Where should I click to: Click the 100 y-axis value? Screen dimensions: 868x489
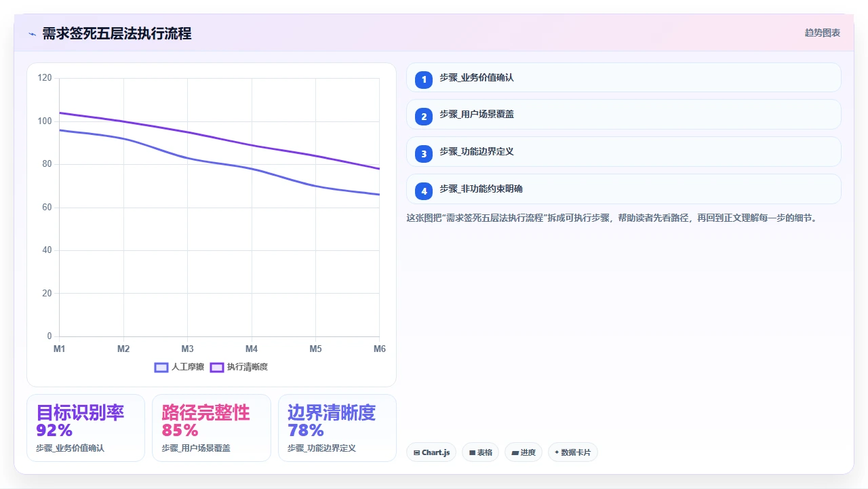click(45, 121)
